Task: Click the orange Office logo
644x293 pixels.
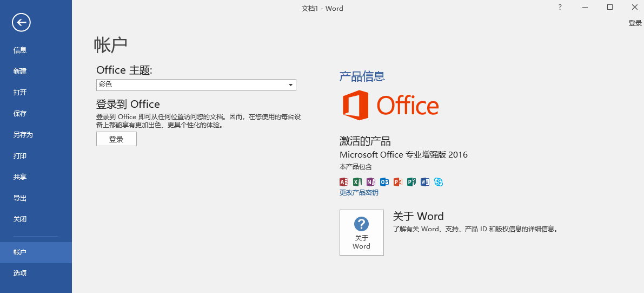Action: coord(390,106)
